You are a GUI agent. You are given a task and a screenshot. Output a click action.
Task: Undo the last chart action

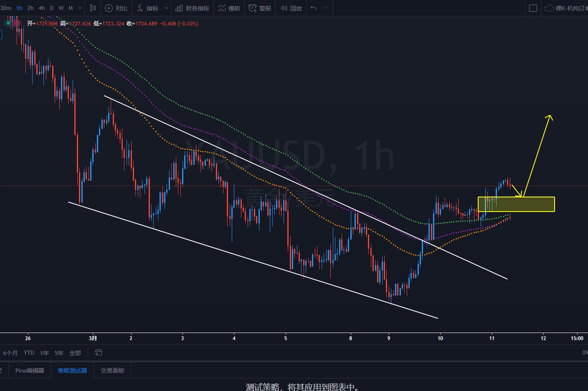point(314,8)
